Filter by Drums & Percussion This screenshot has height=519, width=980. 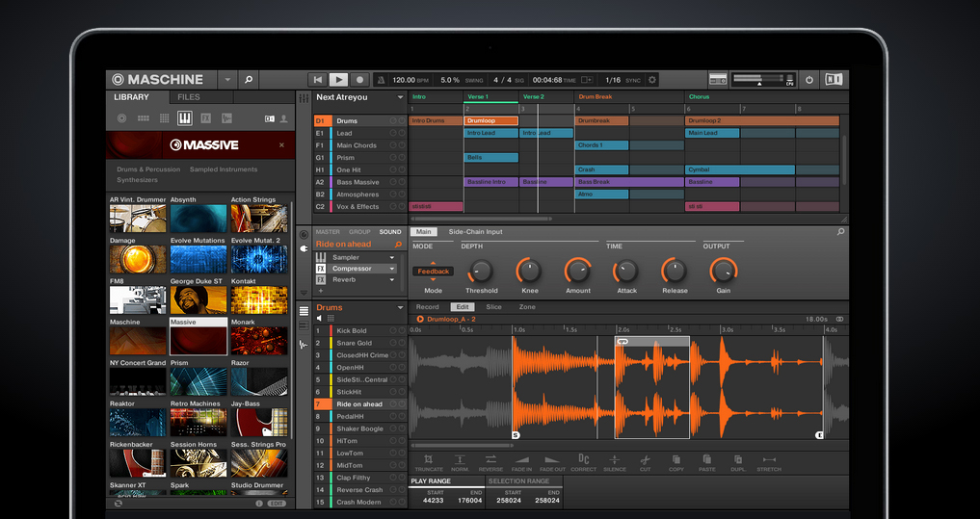tap(148, 169)
